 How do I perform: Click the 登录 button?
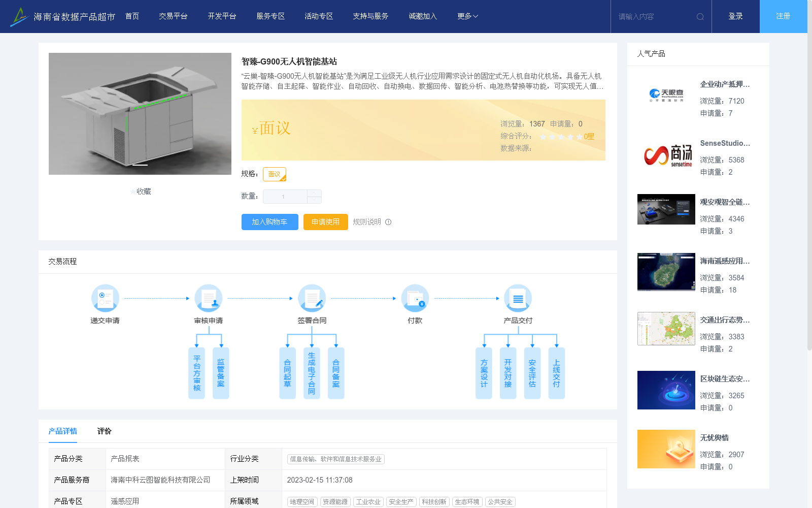735,16
